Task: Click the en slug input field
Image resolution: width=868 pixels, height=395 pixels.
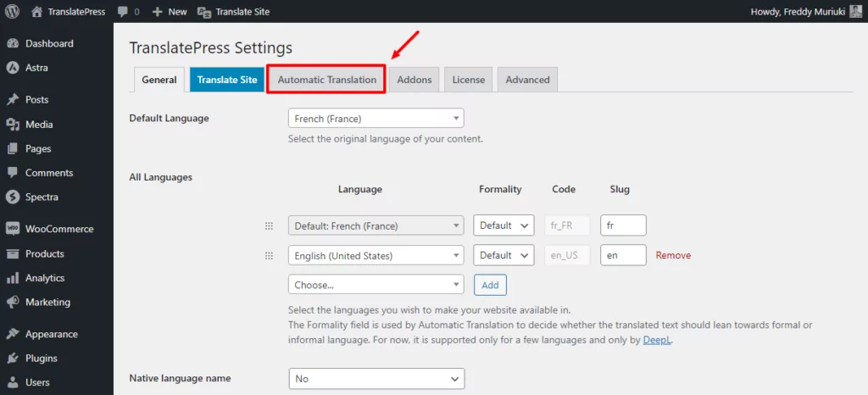Action: 623,256
